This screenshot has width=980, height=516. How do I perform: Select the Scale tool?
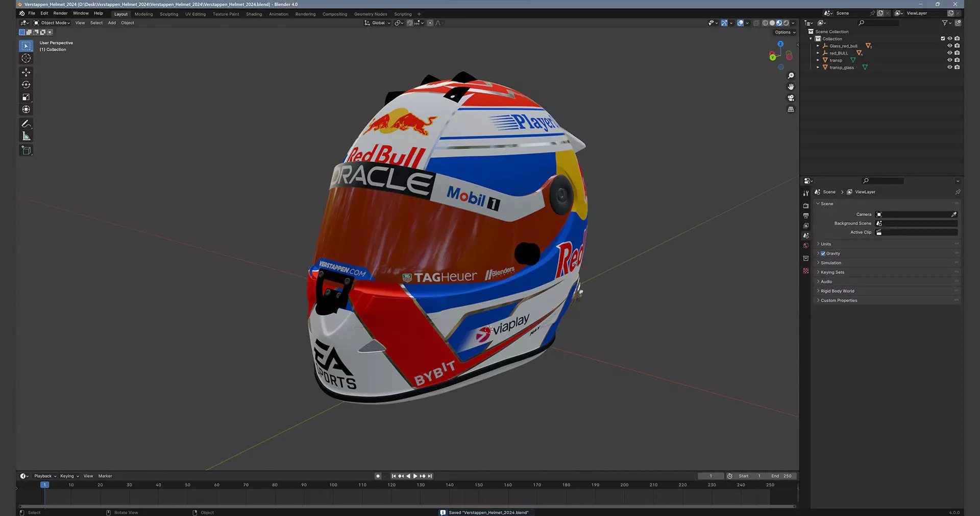point(26,97)
